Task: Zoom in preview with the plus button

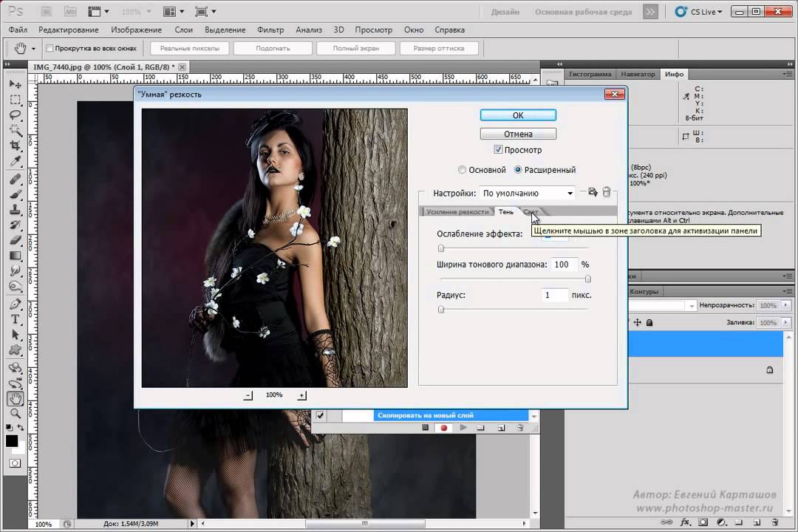Action: pos(301,395)
